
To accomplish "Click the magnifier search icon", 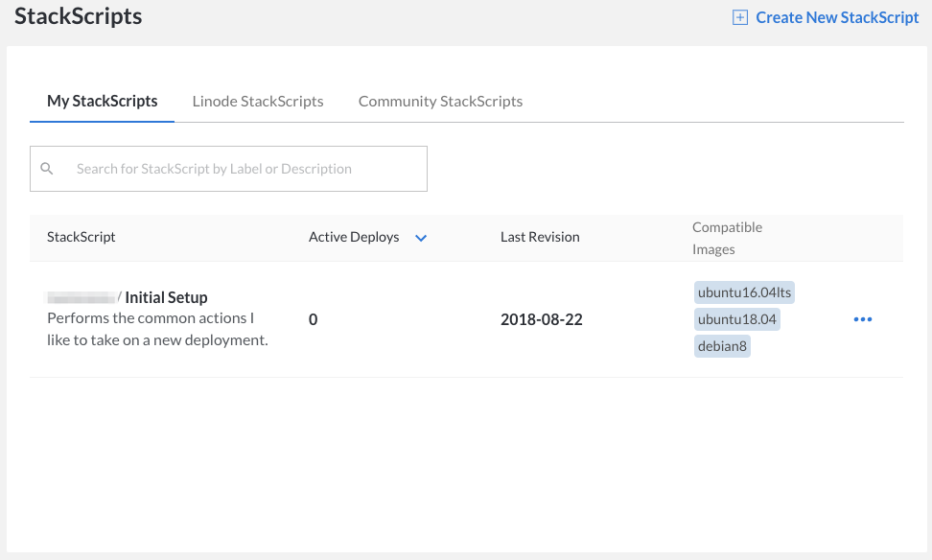I will point(47,169).
